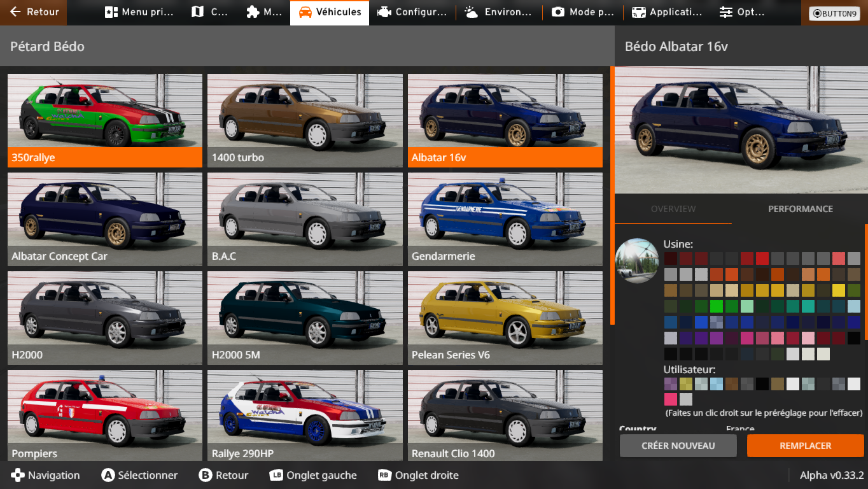The width and height of the screenshot is (868, 489).
Task: Select the pale sky blue Usine swatch
Action: (854, 306)
